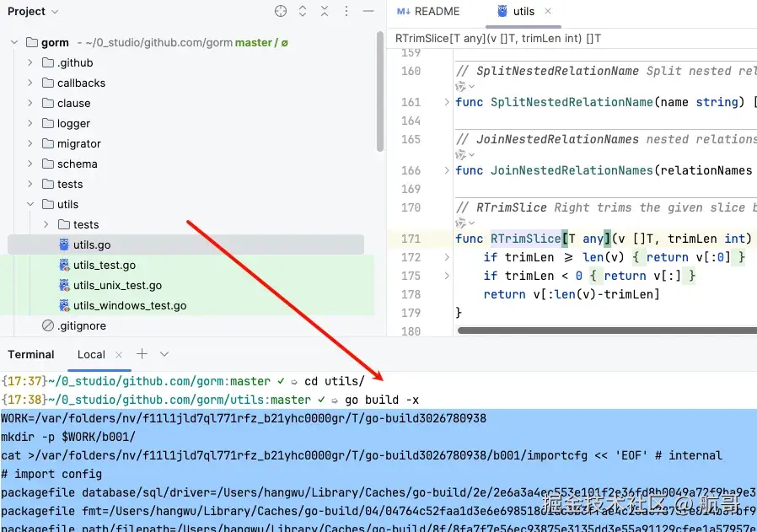Expand the logger folder

(30, 124)
